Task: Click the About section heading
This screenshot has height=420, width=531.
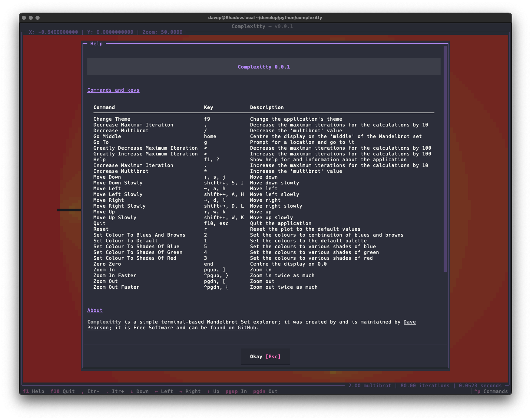Action: [x=95, y=310]
